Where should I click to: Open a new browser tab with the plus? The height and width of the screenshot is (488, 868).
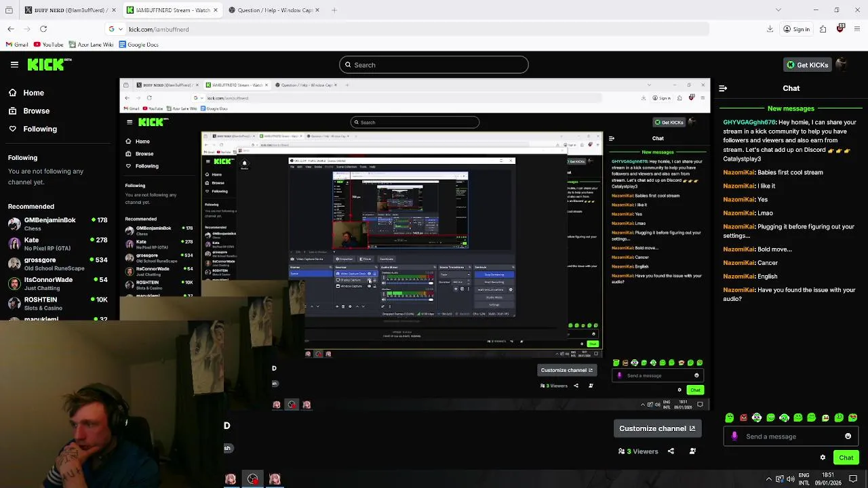(334, 10)
